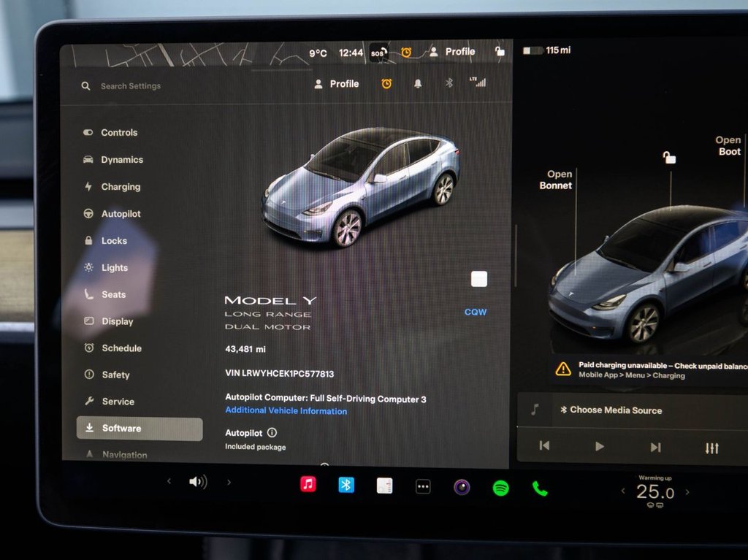Viewport: 748px width, 560px height.
Task: Mute audio with the speaker icon
Action: tap(198, 482)
